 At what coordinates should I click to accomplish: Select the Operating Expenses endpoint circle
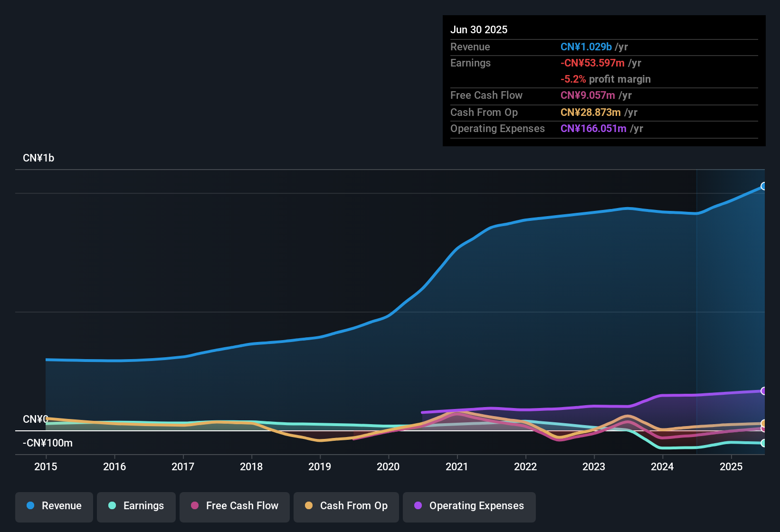pos(764,391)
